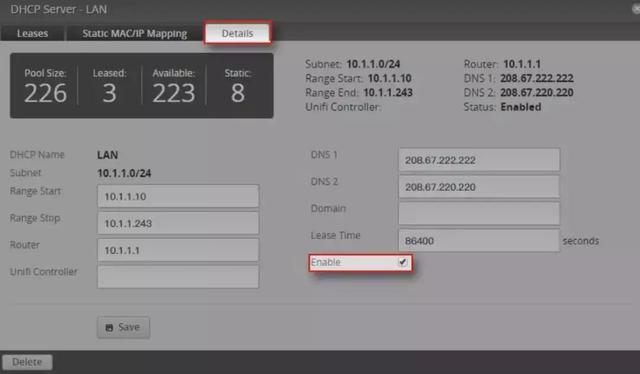640x374 pixels.
Task: Close the DHCP Server - LAN dialog
Action: click(636, 9)
